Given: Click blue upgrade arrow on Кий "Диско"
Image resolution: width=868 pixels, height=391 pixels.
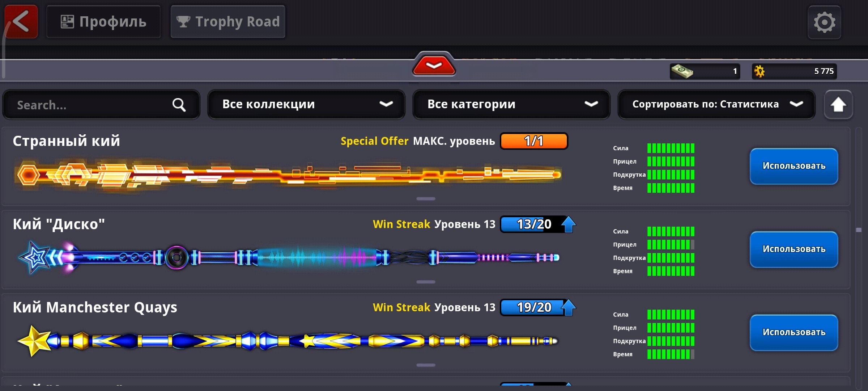Looking at the screenshot, I should tap(569, 224).
